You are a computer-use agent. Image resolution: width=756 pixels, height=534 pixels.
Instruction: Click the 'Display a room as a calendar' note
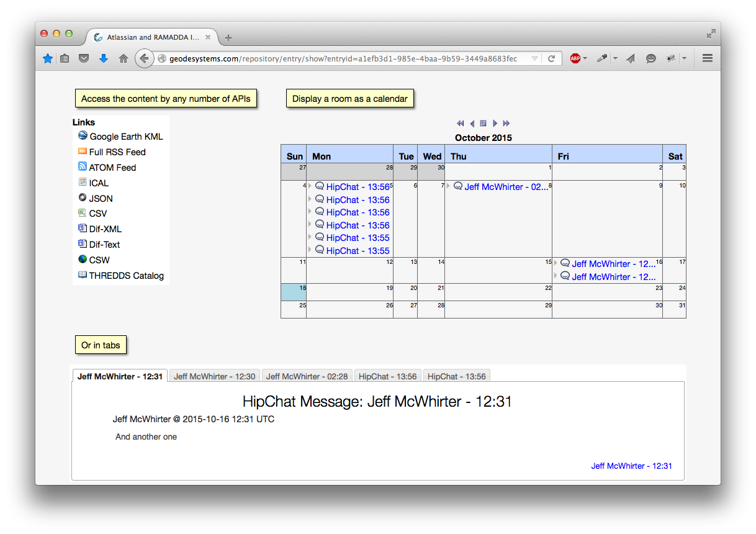click(350, 98)
